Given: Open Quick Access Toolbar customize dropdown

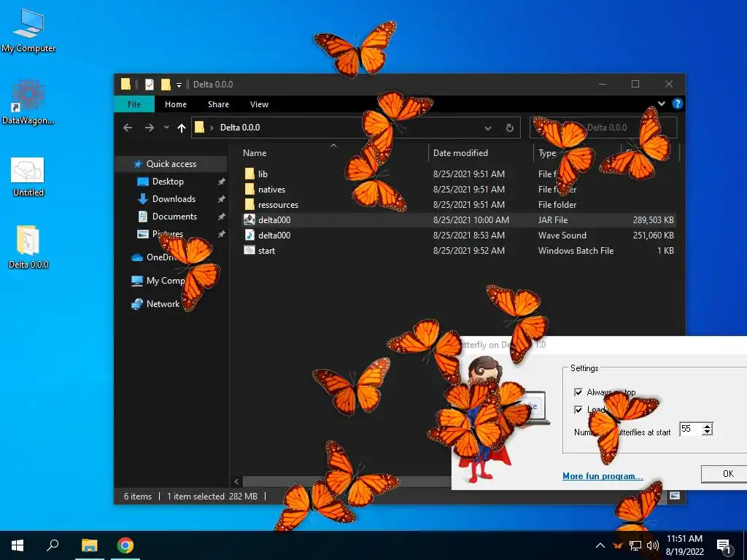Looking at the screenshot, I should point(179,85).
